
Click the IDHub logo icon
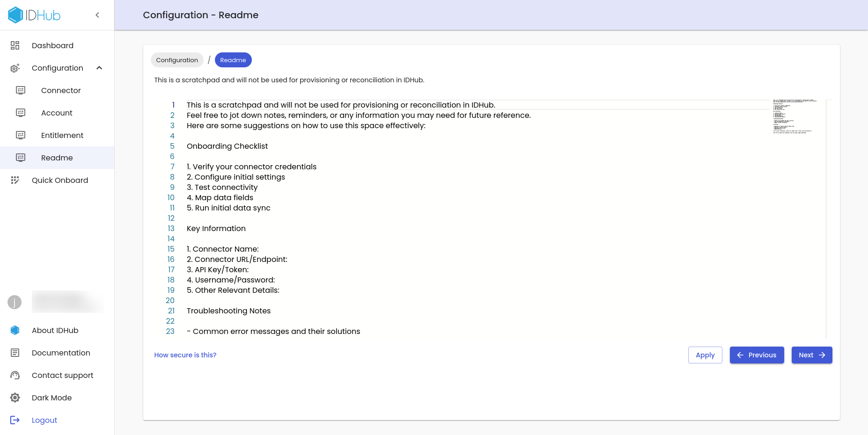coord(15,15)
